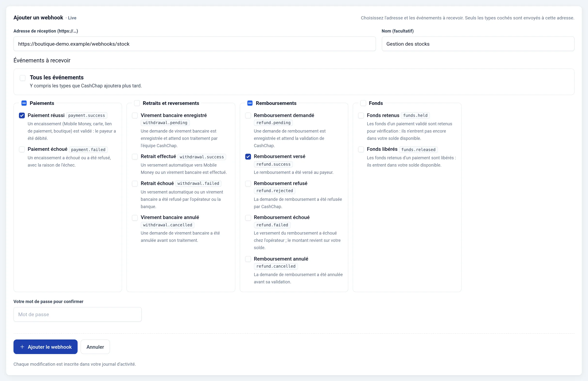The height and width of the screenshot is (381, 588).
Task: Click the withdrawal.success code tag
Action: click(202, 157)
